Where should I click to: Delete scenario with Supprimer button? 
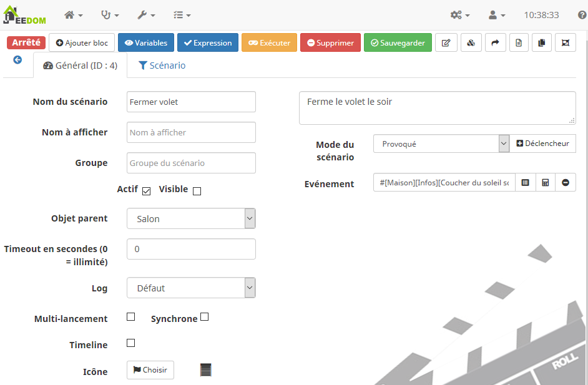coord(330,42)
